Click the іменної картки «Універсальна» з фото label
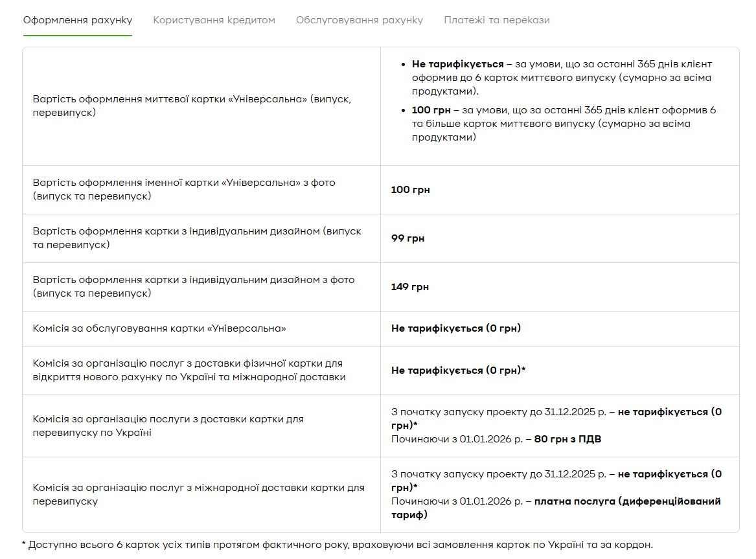This screenshot has width=756, height=559. [x=184, y=189]
